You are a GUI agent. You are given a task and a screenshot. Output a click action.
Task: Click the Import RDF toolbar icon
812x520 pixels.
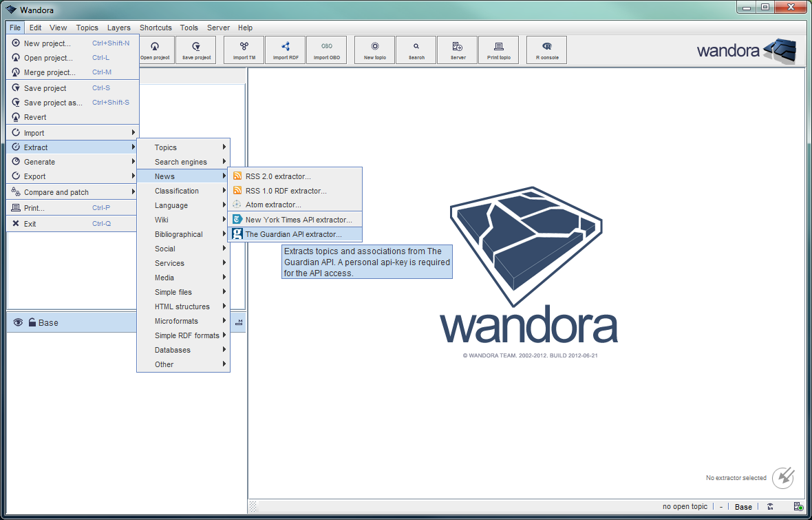click(285, 50)
